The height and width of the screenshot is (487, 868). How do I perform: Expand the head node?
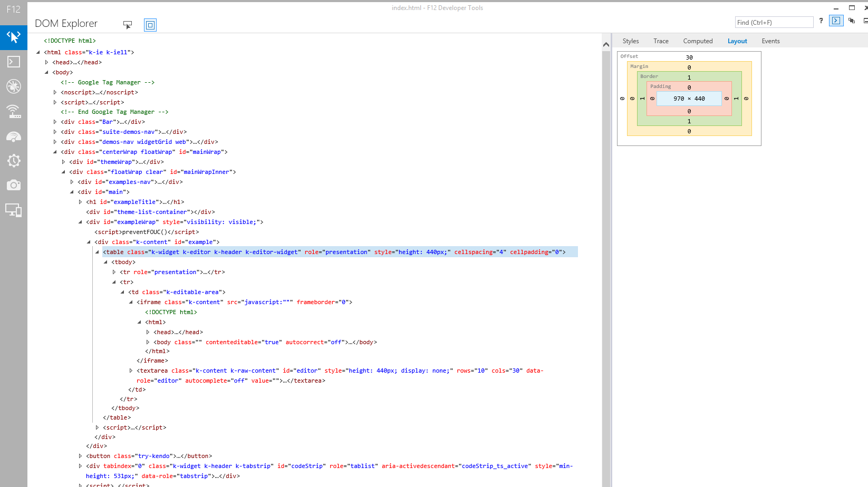(x=46, y=62)
